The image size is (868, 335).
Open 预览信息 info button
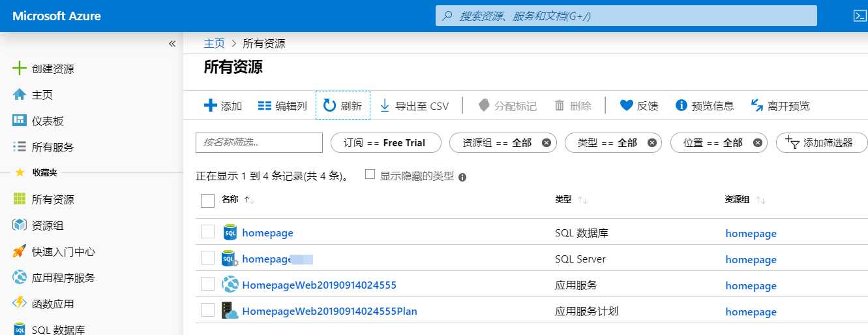pyautogui.click(x=704, y=106)
